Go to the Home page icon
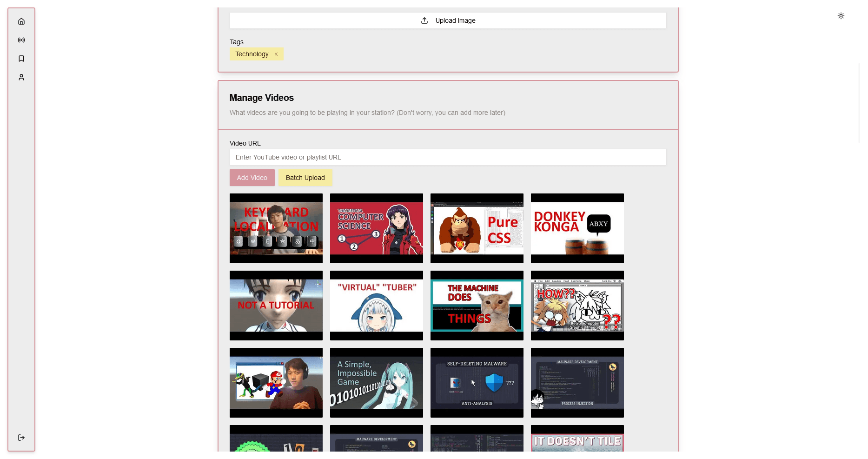868x459 pixels. tap(21, 21)
